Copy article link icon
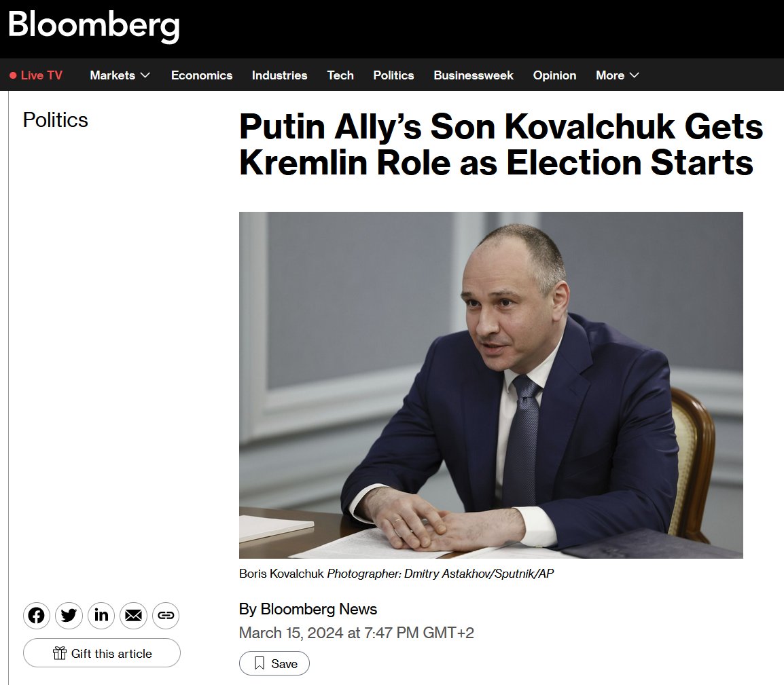This screenshot has height=685, width=784. pos(166,615)
